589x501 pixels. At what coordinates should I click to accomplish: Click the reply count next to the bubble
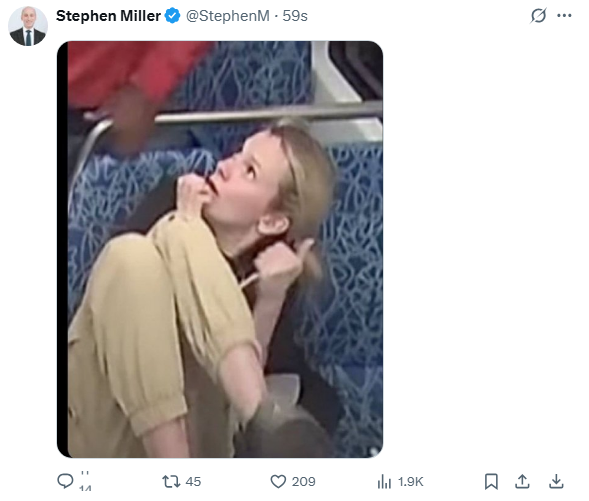point(85,481)
